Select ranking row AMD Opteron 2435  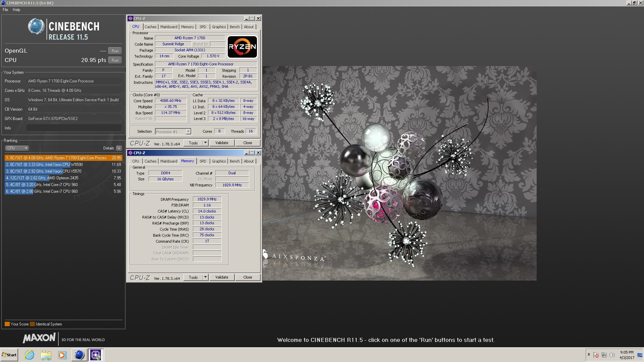pos(63,178)
